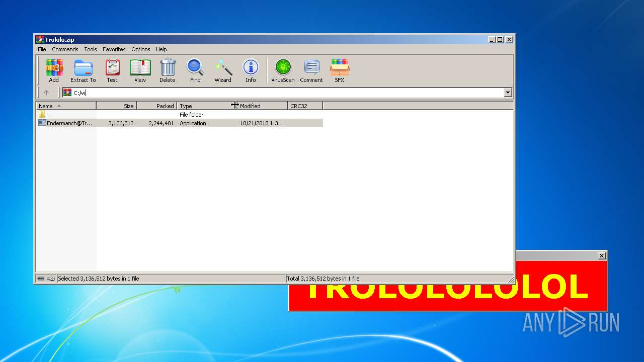Open the Favorites menu
This screenshot has width=644, height=362.
tap(114, 49)
